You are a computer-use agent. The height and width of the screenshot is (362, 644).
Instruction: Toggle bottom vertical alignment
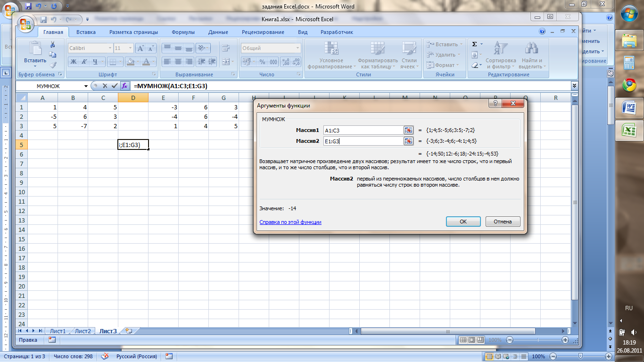coord(189,48)
